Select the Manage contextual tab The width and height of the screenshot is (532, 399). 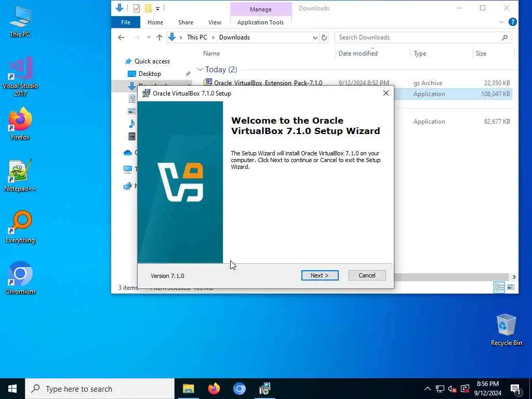pyautogui.click(x=261, y=9)
